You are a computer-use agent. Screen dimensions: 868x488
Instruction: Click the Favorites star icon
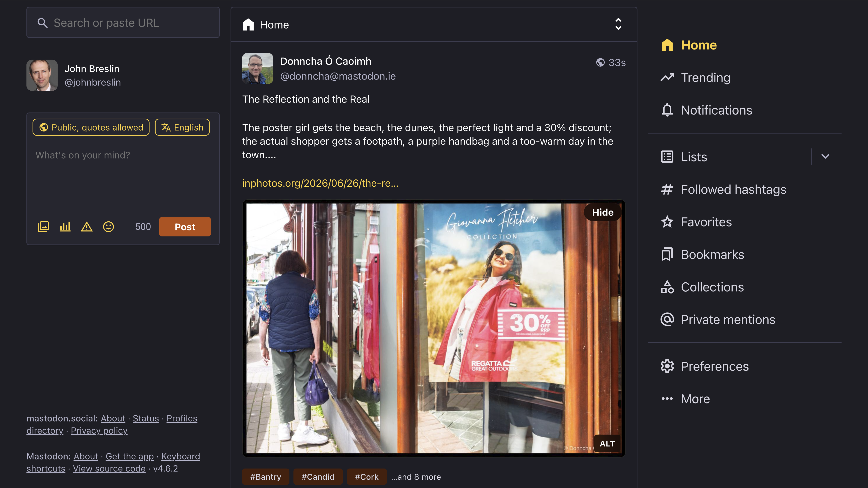point(667,222)
